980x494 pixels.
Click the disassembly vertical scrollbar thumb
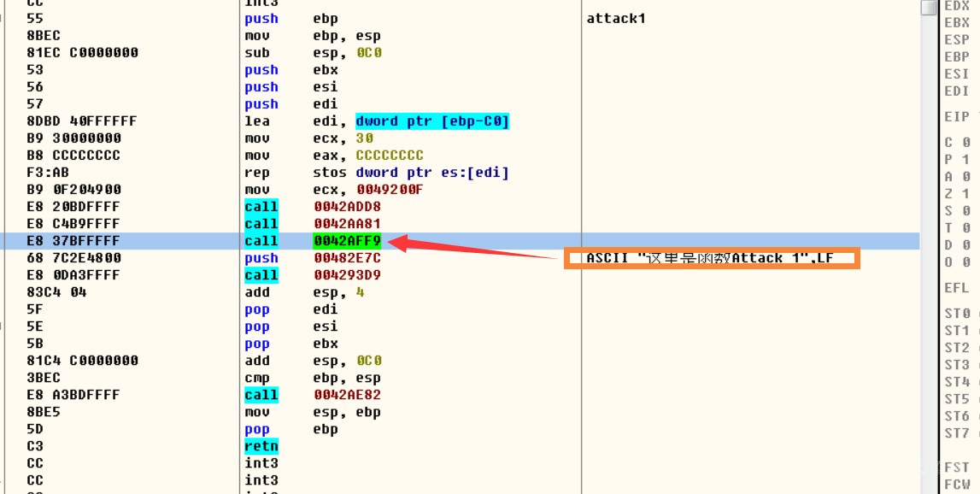click(930, 8)
